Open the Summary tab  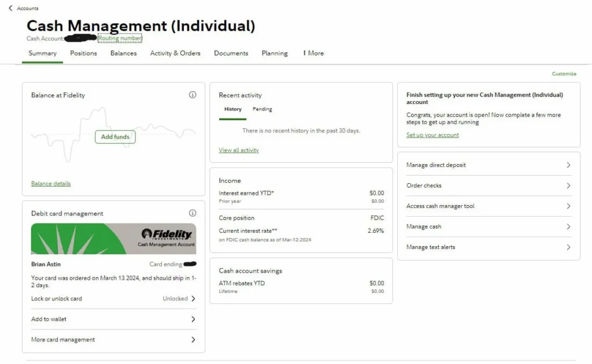point(43,53)
